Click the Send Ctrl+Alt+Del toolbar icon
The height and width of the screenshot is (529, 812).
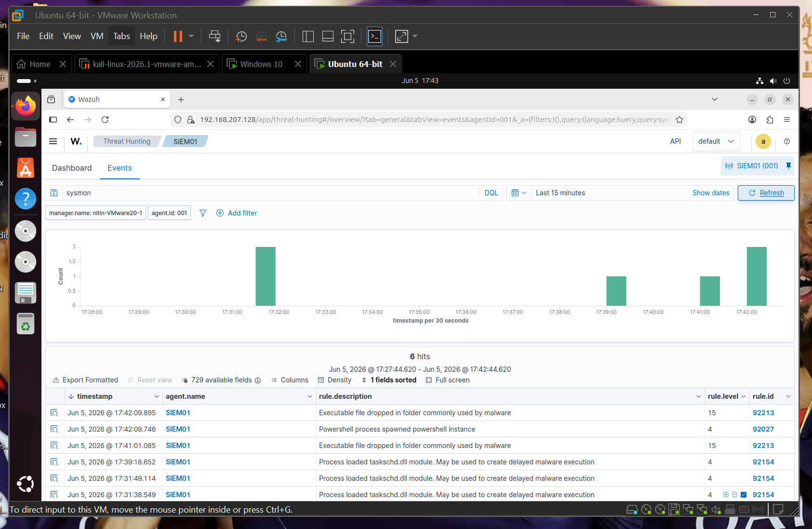pyautogui.click(x=214, y=36)
